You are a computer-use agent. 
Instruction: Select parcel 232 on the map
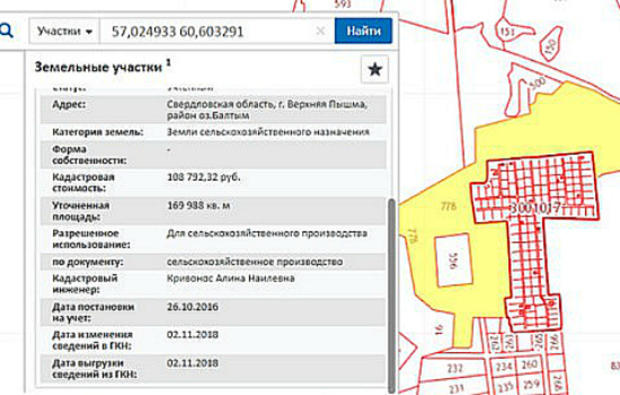click(x=455, y=369)
